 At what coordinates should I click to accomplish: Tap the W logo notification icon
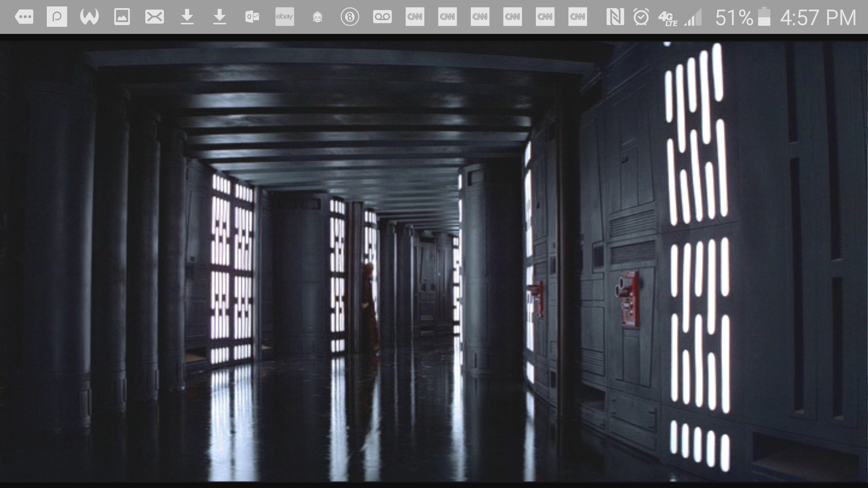[x=89, y=17]
